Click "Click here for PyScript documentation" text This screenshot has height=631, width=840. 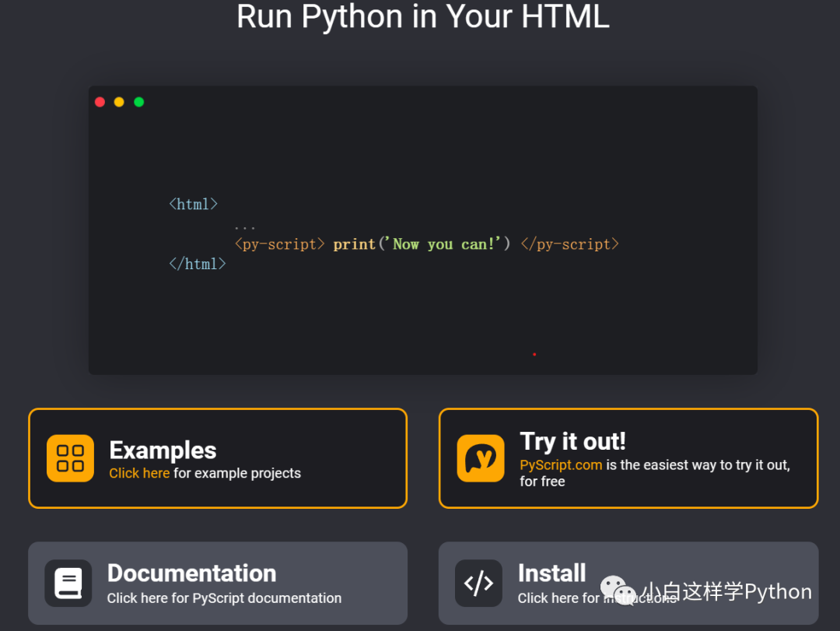(x=224, y=598)
